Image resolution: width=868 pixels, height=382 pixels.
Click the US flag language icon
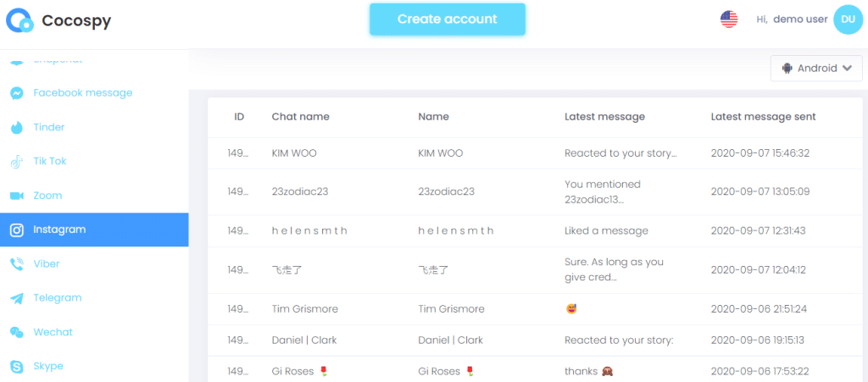pos(729,19)
